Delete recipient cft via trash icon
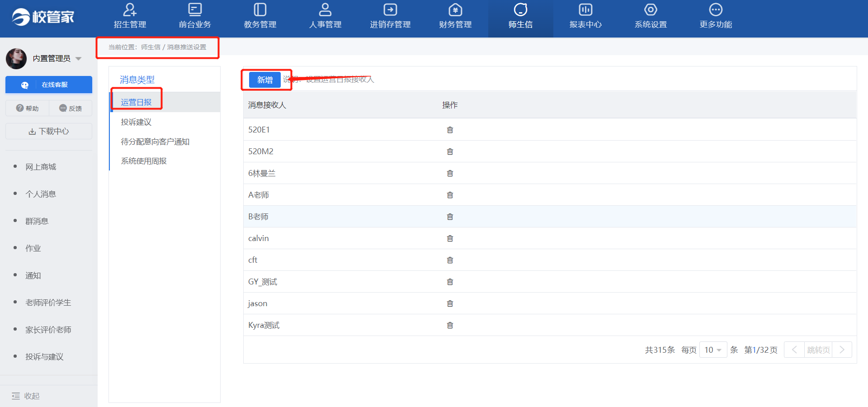 [450, 260]
